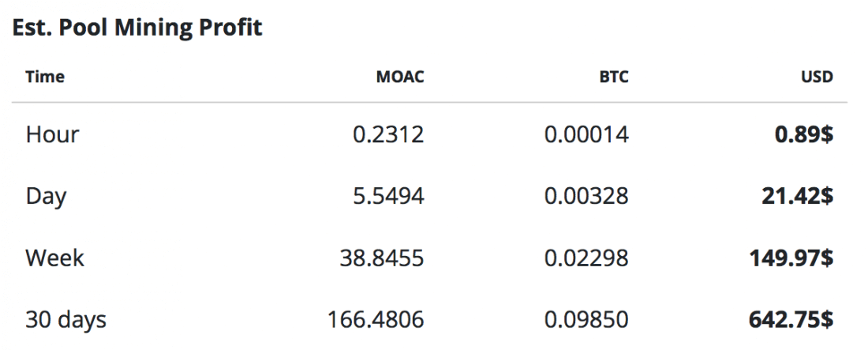
Task: Click the weekly USD profit 149.97$
Action: pos(791,258)
